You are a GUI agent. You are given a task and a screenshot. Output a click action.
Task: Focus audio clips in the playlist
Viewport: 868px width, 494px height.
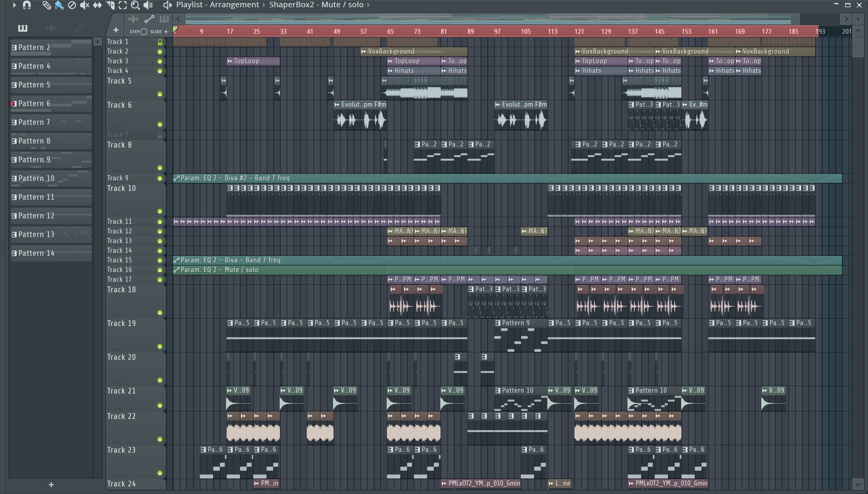pos(133,19)
